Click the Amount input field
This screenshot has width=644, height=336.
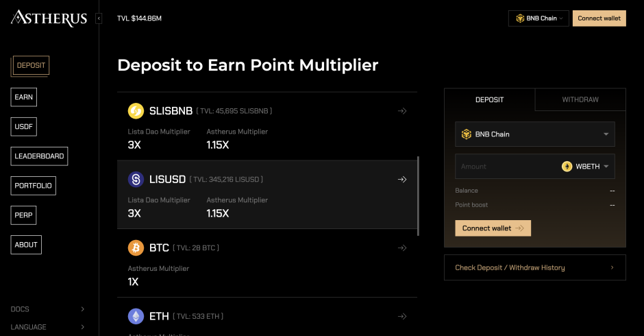pos(507,167)
